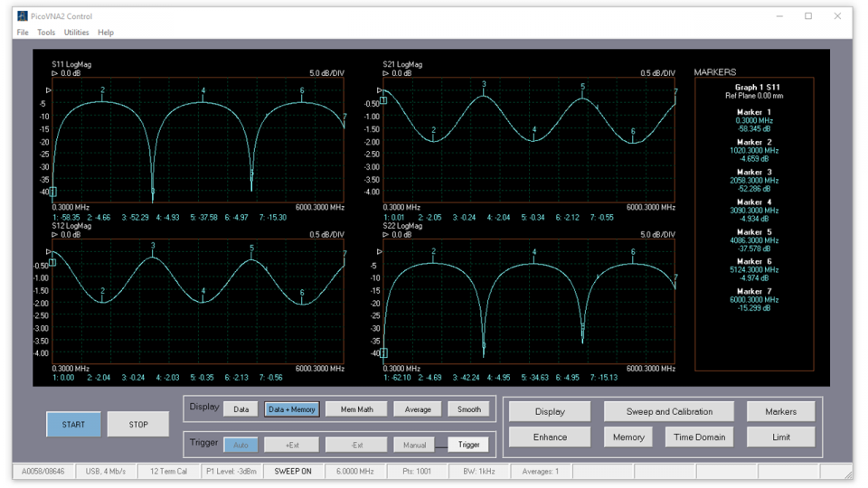
Task: Open the Utilities menu
Action: tap(76, 33)
